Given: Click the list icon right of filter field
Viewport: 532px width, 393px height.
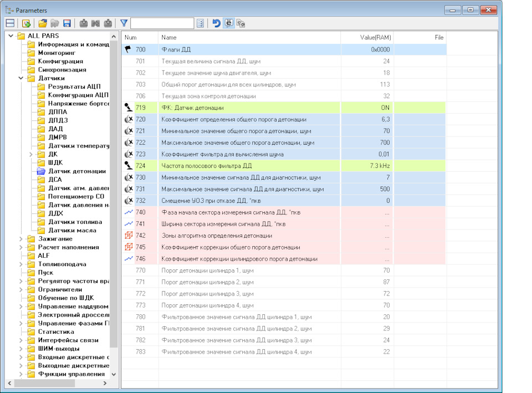Looking at the screenshot, I should pyautogui.click(x=200, y=23).
